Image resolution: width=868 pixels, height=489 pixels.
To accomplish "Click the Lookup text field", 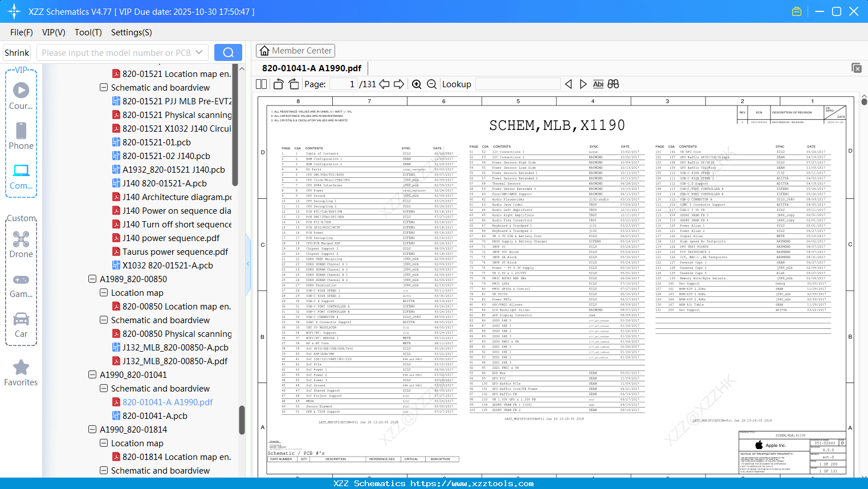I will coord(517,84).
